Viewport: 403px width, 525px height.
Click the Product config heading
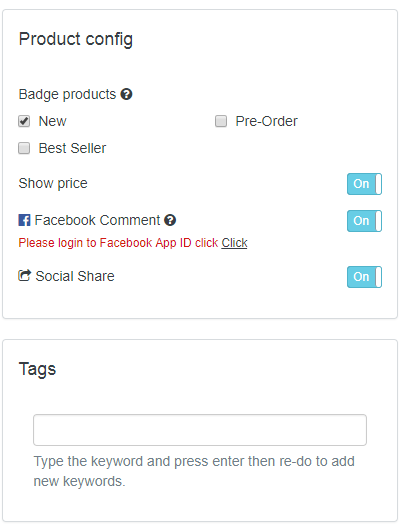[76, 39]
